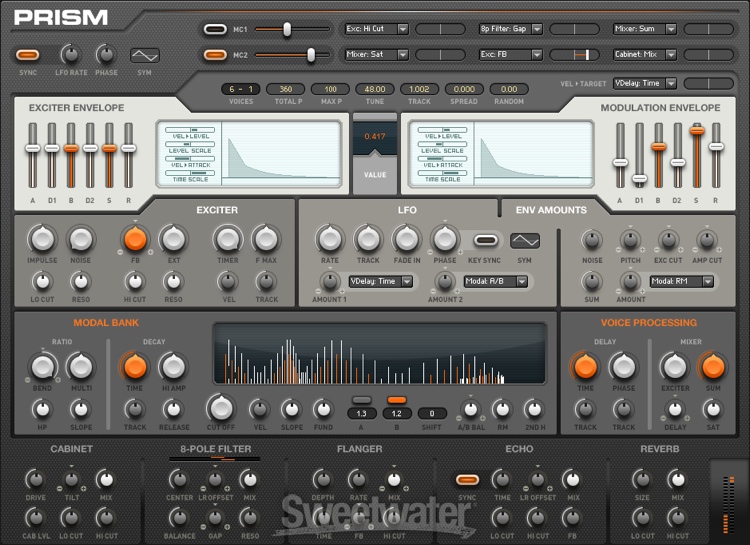Toggle the Echo SYNC button
The width and height of the screenshot is (750, 545).
pyautogui.click(x=467, y=479)
